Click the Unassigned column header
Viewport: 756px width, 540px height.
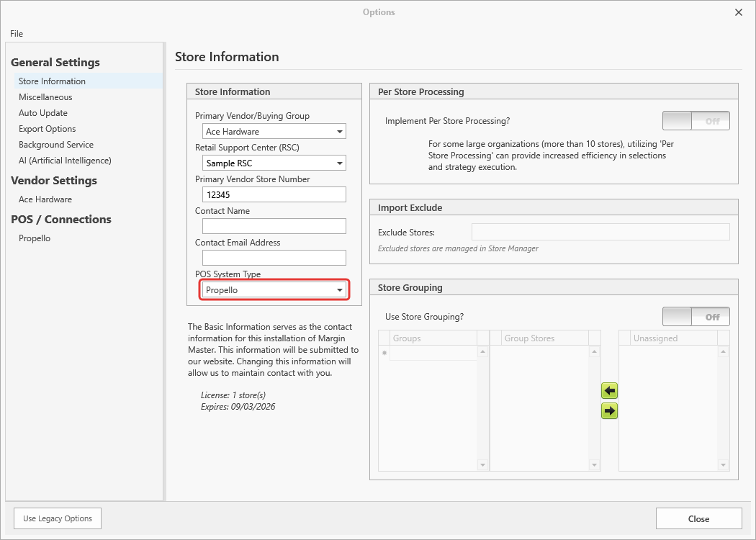point(673,338)
